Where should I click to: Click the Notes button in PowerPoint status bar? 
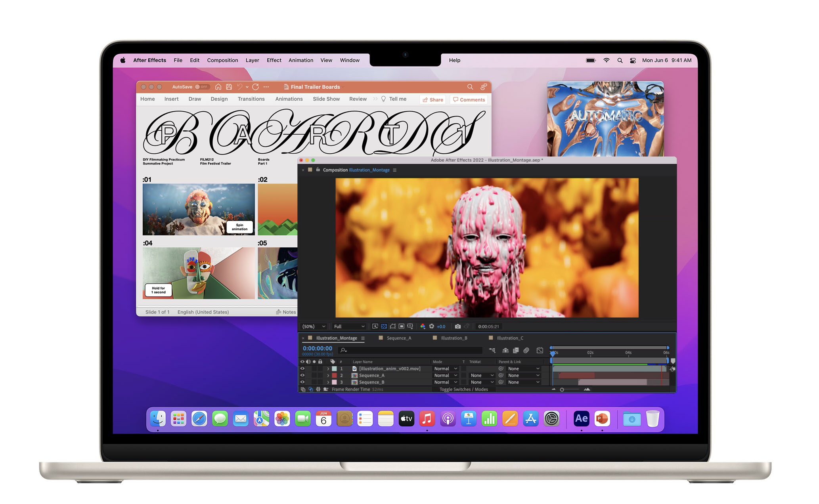(286, 312)
